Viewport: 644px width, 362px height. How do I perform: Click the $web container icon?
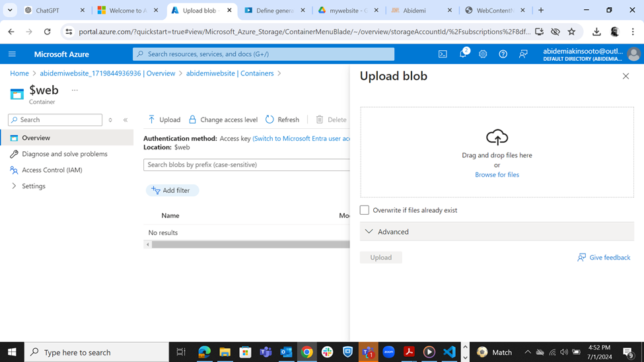(x=17, y=94)
